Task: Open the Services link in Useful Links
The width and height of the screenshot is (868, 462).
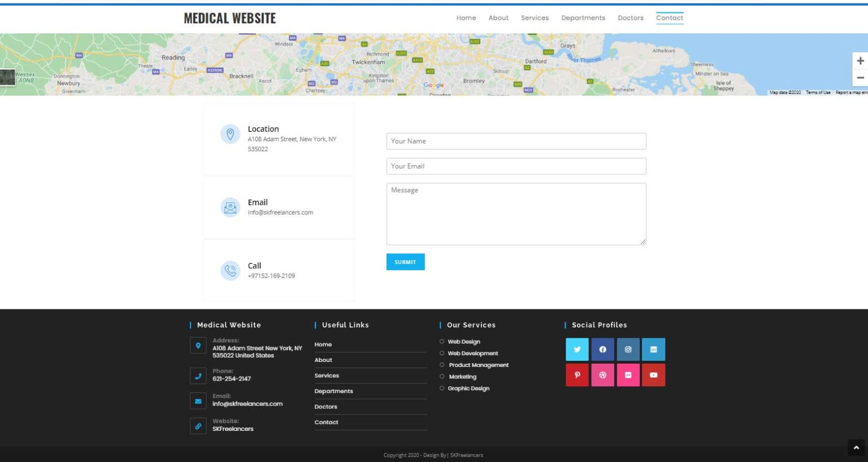Action: coord(327,375)
